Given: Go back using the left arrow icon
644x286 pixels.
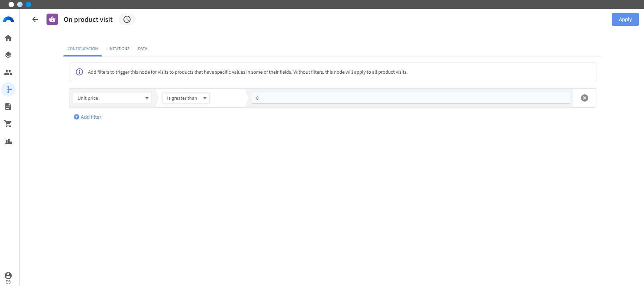Looking at the screenshot, I should pyautogui.click(x=35, y=19).
